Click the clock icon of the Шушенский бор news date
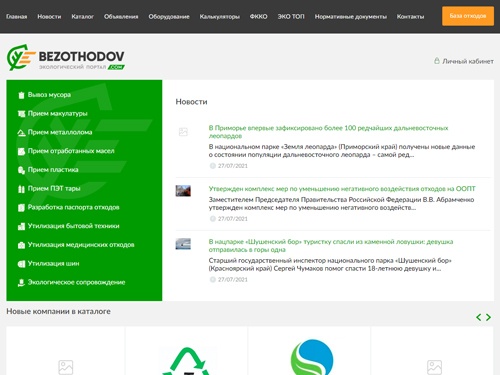500x375 pixels. click(x=212, y=279)
